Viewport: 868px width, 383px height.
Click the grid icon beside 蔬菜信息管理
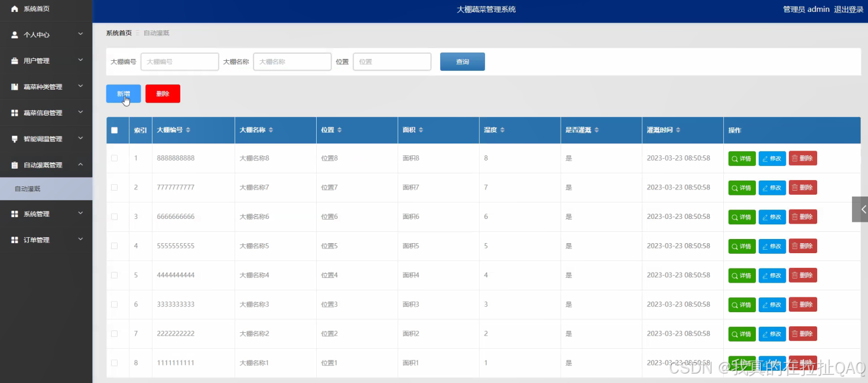click(15, 113)
